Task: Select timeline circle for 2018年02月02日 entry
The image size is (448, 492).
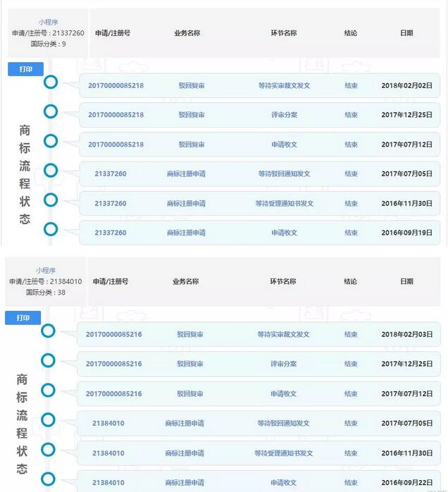Action: [x=51, y=82]
